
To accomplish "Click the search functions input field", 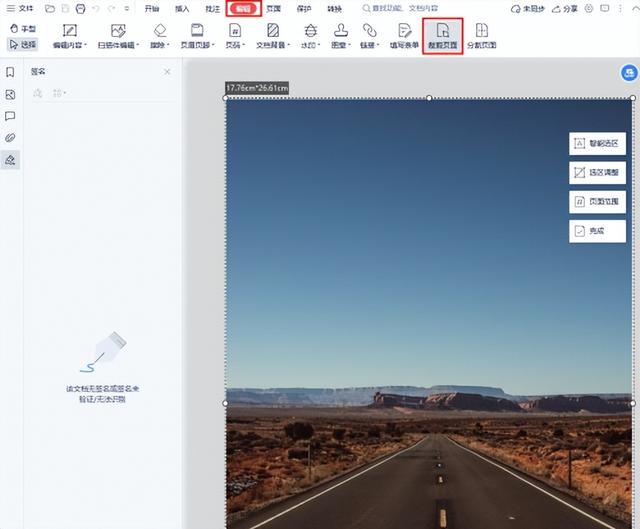I will (400, 8).
